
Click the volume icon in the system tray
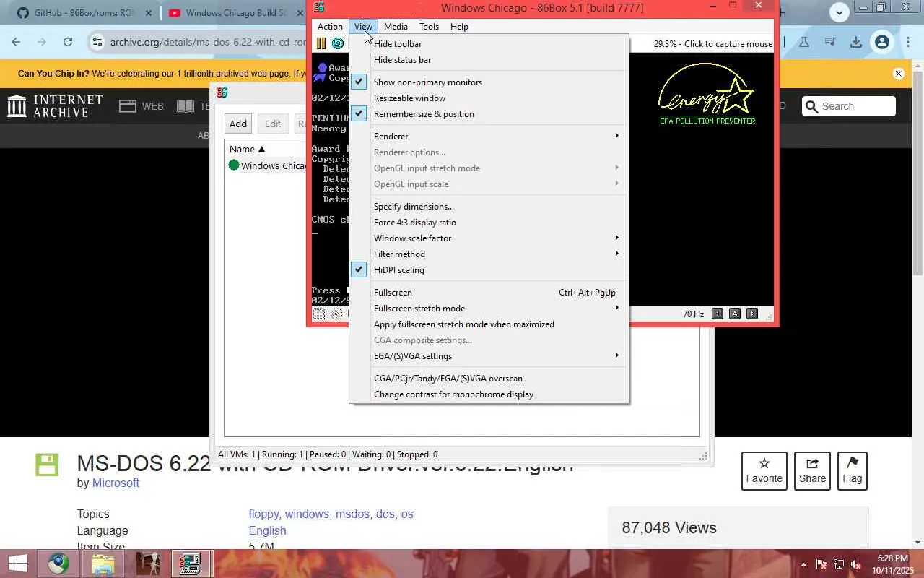[856, 564]
